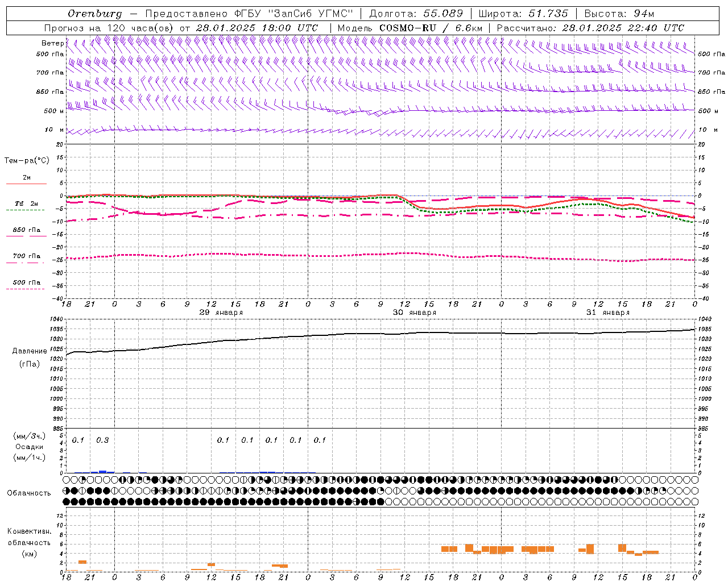Click the Orenburg station title

tap(94, 14)
